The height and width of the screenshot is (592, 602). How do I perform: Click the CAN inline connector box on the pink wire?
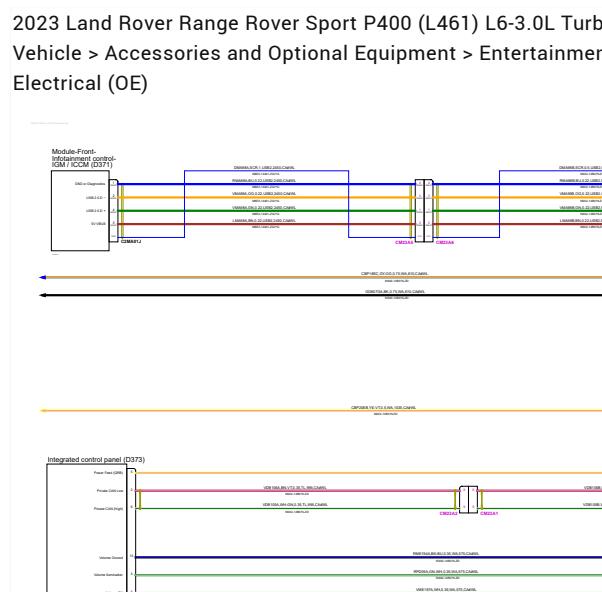(468, 499)
